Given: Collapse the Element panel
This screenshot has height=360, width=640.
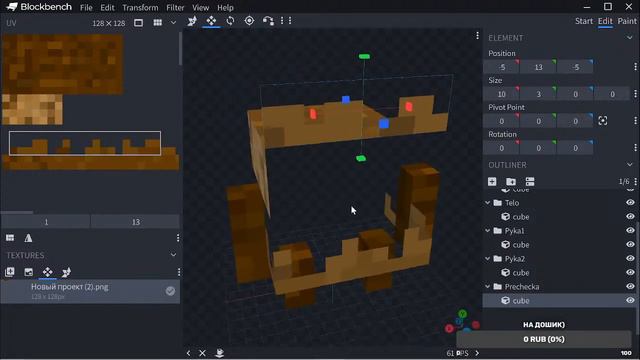Looking at the screenshot, I should [629, 38].
